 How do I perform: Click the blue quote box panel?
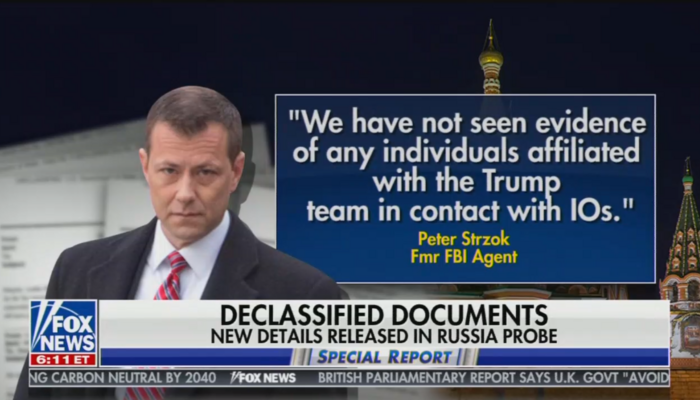466,188
